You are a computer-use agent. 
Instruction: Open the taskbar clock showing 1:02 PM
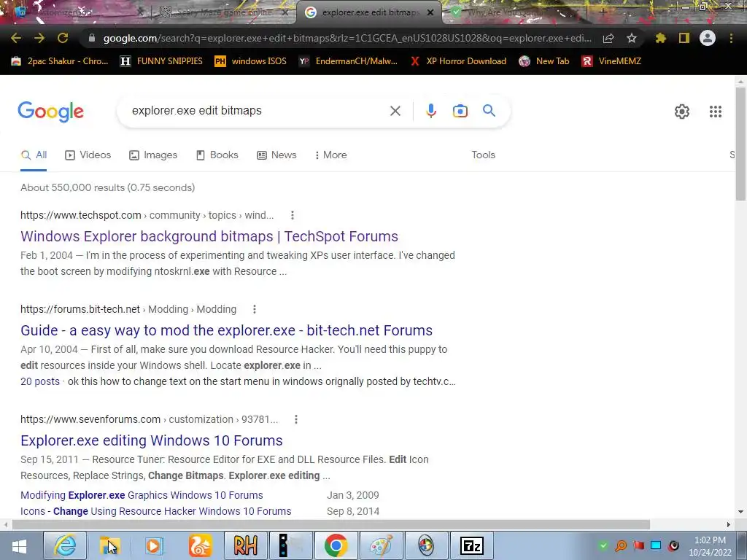coord(710,546)
